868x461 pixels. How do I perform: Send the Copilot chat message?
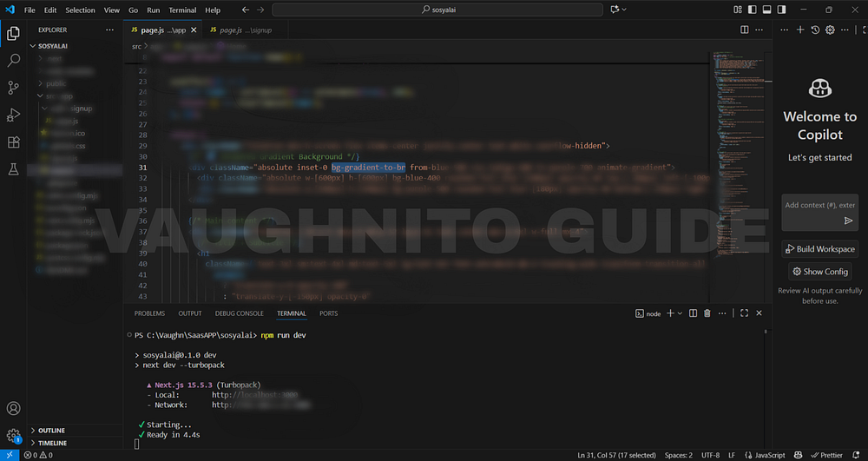click(x=848, y=221)
